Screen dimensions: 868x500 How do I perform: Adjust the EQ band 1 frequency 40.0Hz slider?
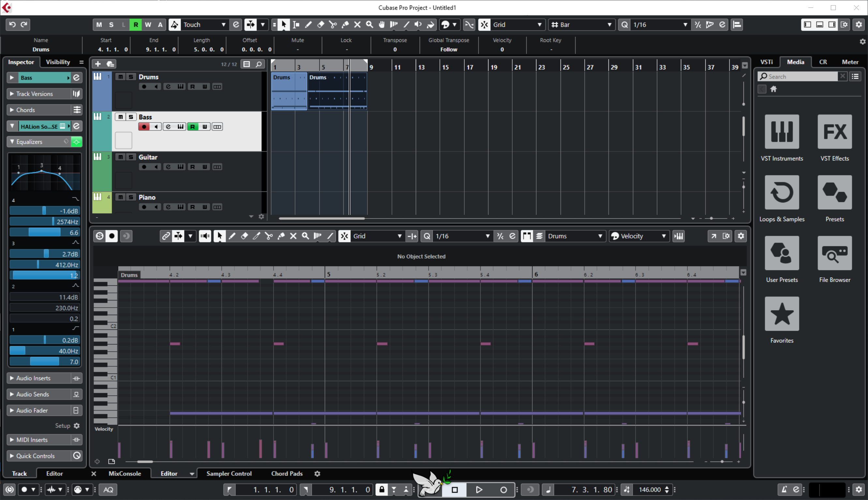click(45, 351)
